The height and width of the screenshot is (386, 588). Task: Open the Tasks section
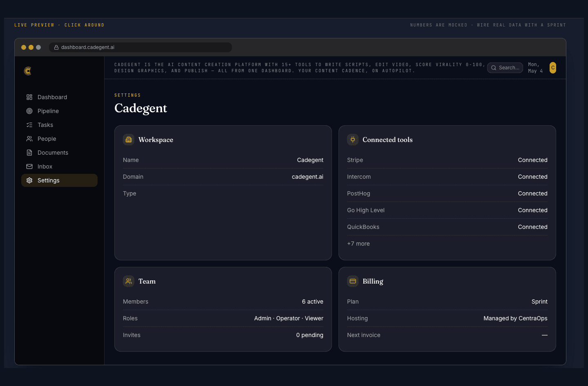(x=59, y=125)
